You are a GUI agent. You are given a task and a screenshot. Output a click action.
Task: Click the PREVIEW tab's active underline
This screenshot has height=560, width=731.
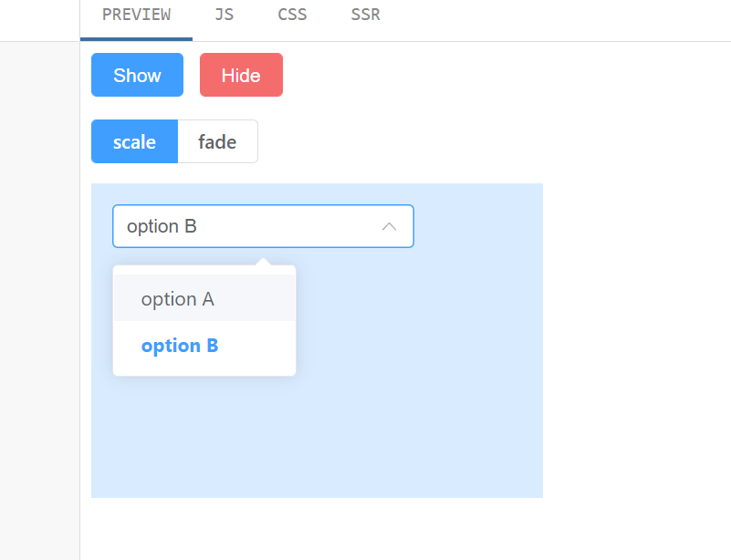pos(136,38)
